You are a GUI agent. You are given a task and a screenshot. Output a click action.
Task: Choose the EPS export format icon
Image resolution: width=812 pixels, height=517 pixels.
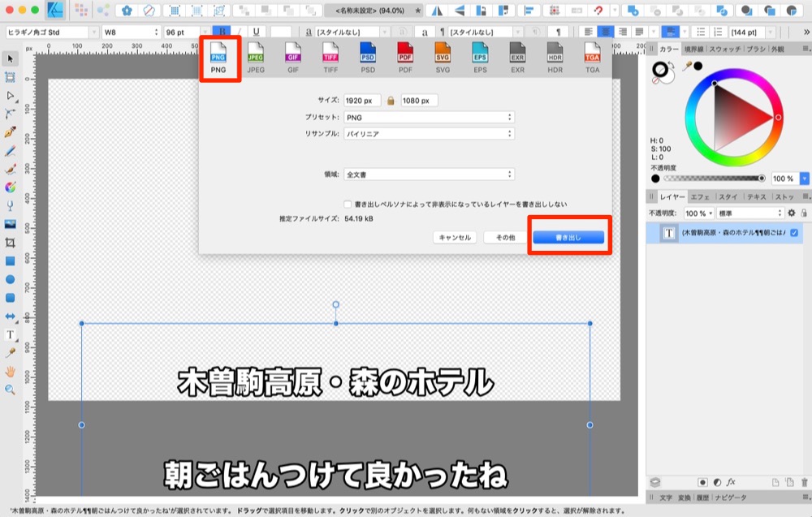pyautogui.click(x=480, y=58)
